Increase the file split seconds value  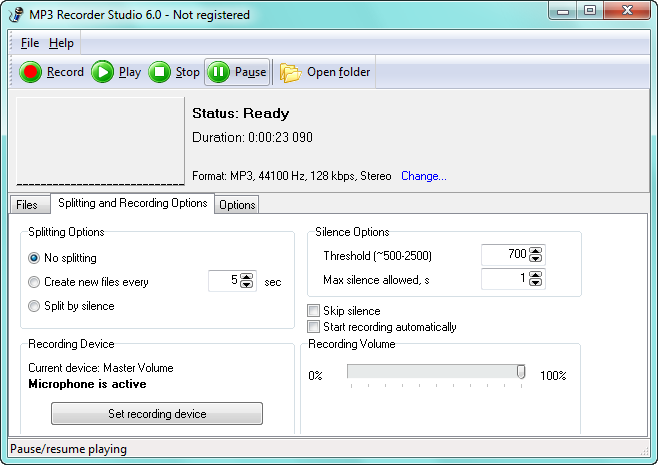tap(247, 277)
